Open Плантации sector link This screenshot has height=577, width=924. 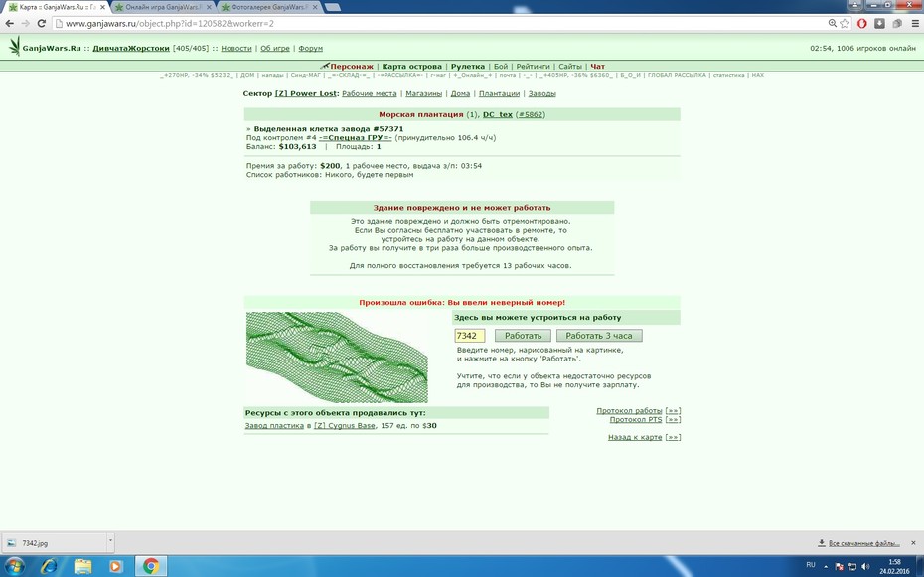click(x=499, y=93)
